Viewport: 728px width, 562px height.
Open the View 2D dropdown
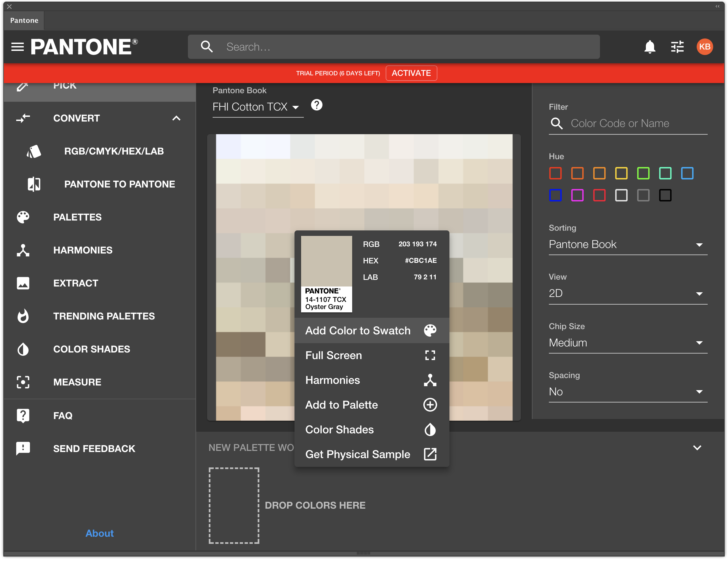click(628, 294)
